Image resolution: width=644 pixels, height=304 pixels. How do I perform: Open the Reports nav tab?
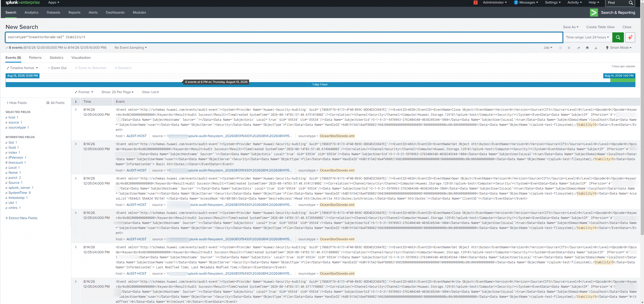tap(74, 13)
